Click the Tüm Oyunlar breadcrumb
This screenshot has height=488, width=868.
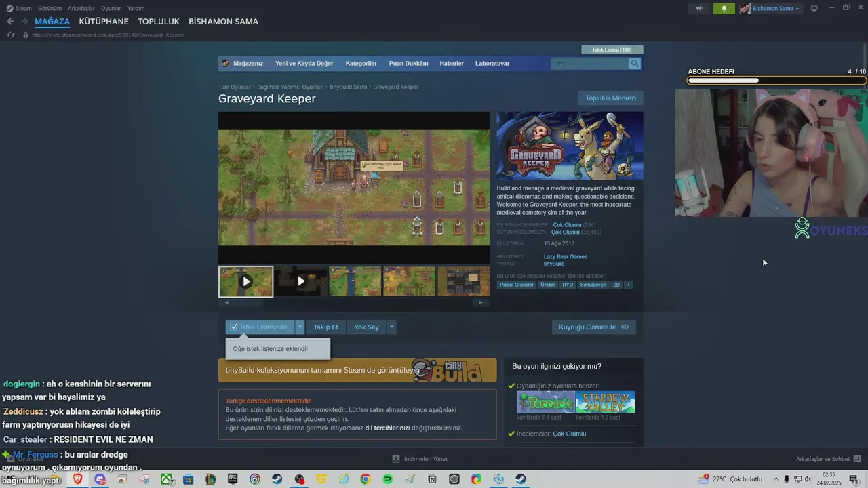coord(234,87)
